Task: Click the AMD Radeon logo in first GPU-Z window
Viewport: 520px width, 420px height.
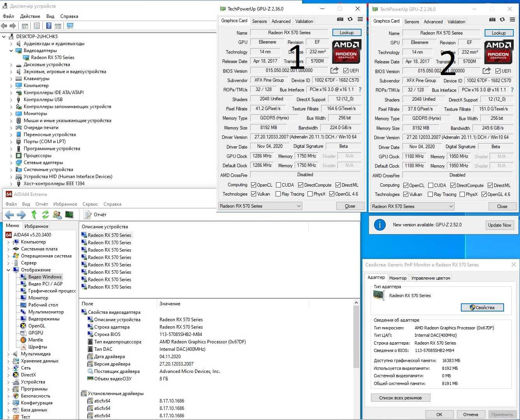Action: [346, 51]
